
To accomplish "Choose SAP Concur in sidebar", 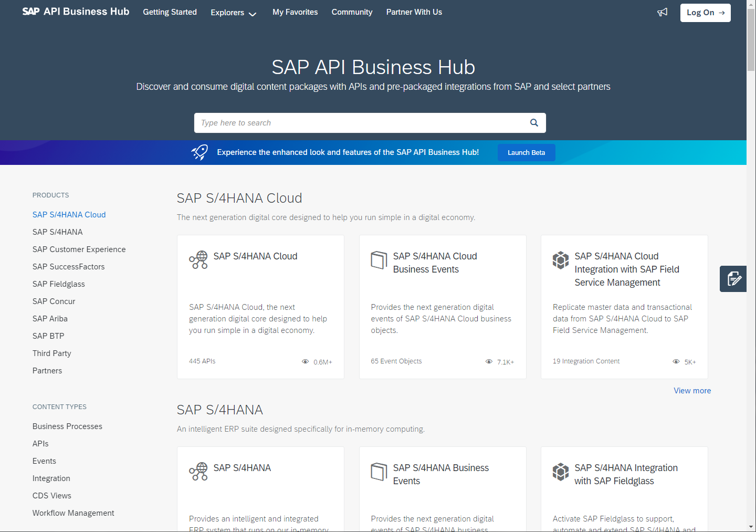I will [x=54, y=301].
